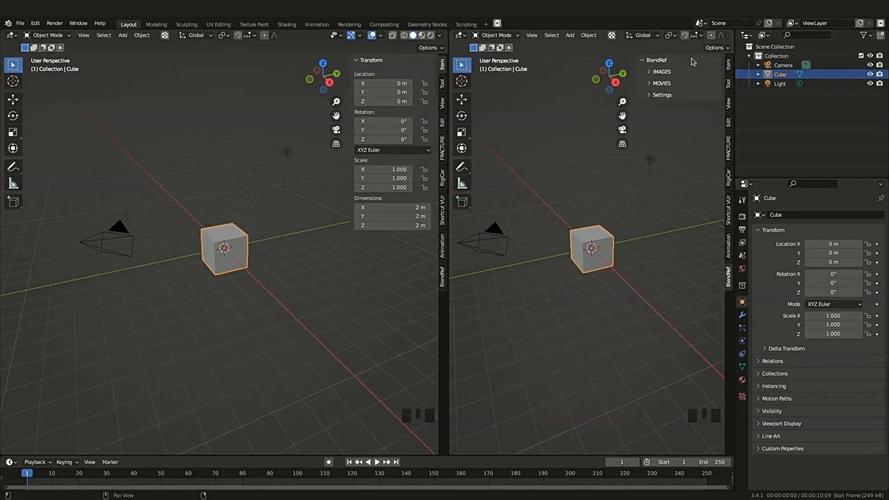Expand the IMAGES section in BlendRef panel

[x=660, y=72]
